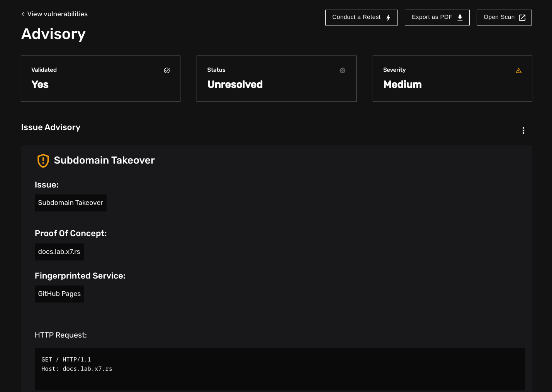Click the lightning icon on Conduct a Retest
Viewport: 552px width, 392px height.
pyautogui.click(x=388, y=17)
